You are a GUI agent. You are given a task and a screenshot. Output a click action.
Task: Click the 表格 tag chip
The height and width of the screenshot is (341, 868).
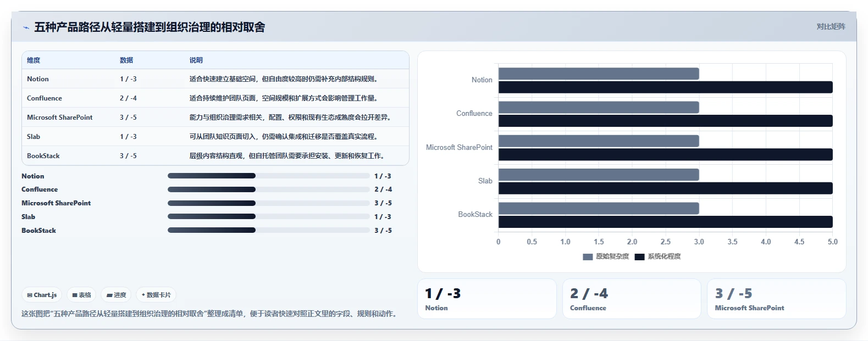(81, 295)
